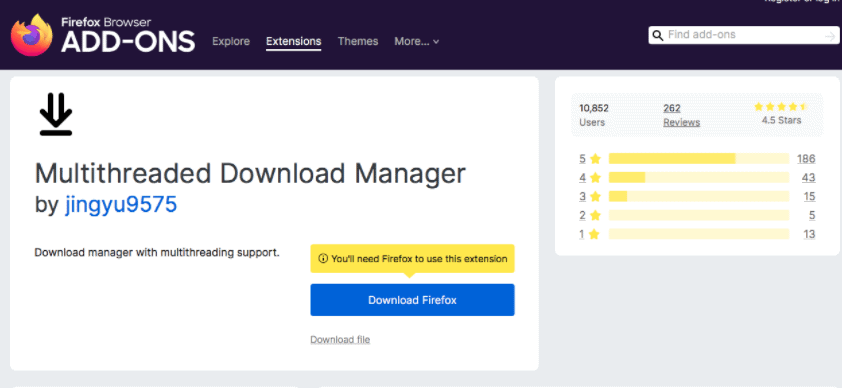Screen dimensions: 842x388
Task: Click the Multithreaded Download Manager title
Action: coord(250,173)
